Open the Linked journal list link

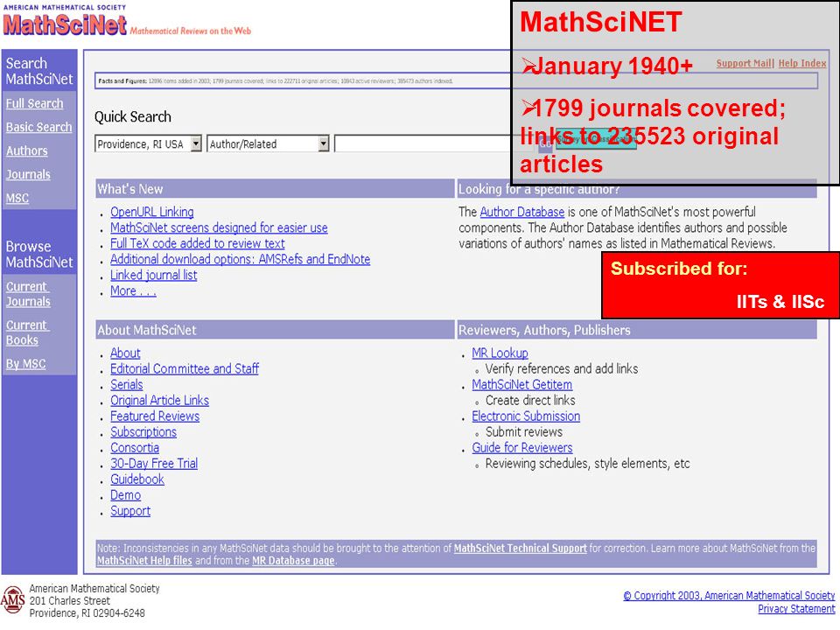coord(154,275)
